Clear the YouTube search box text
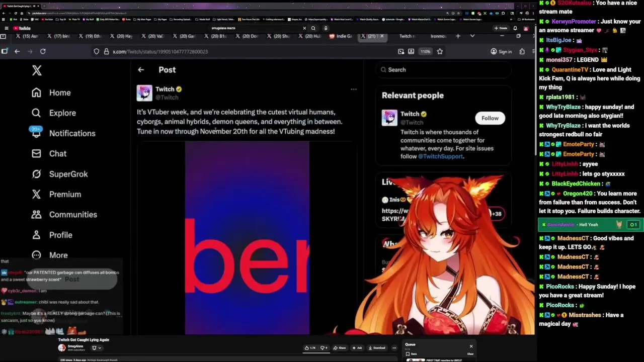644x362 pixels. pyautogui.click(x=304, y=28)
